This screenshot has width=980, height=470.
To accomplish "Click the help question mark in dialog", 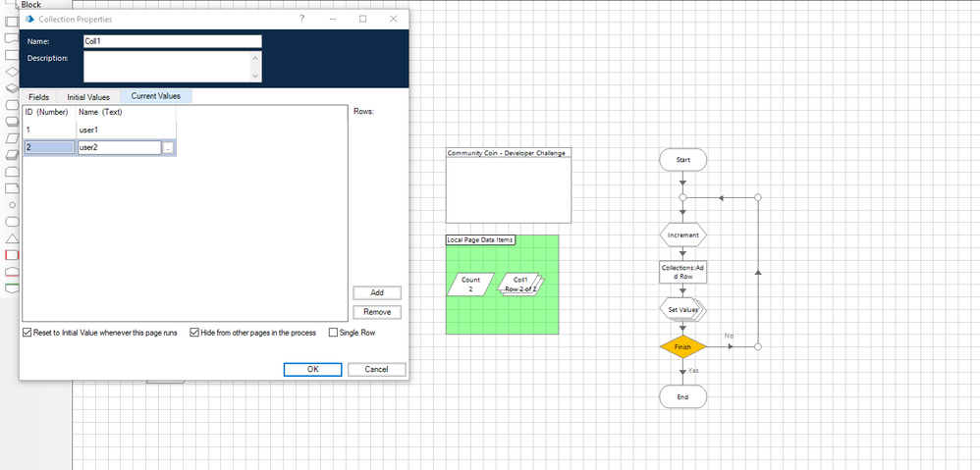I will coord(301,19).
